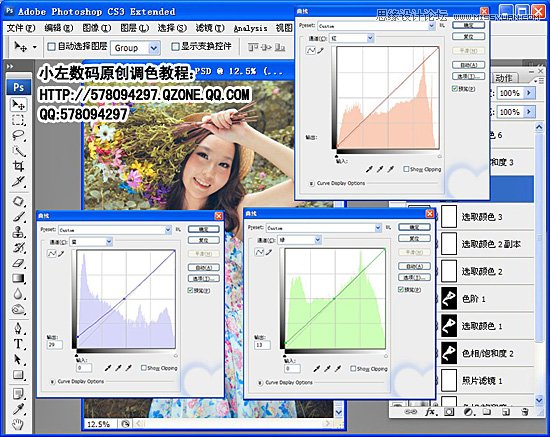Click Cancel in the green channel Curves dialog
This screenshot has height=437, width=550.
[415, 238]
